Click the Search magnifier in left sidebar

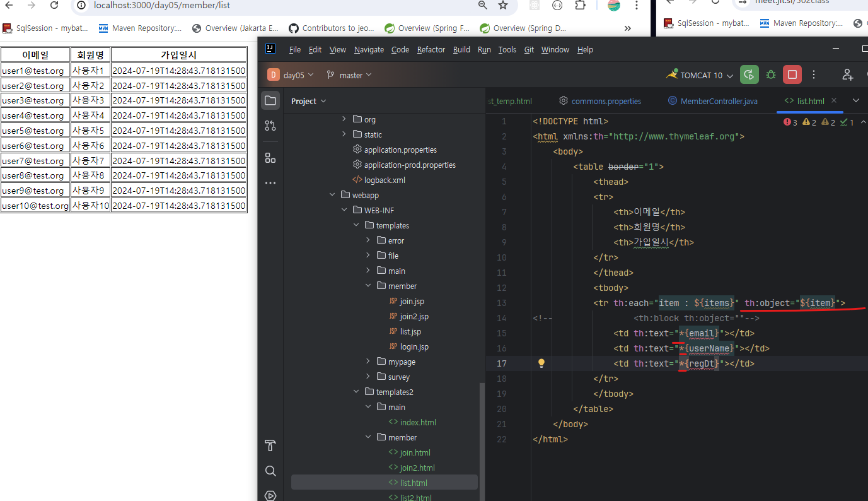click(270, 471)
